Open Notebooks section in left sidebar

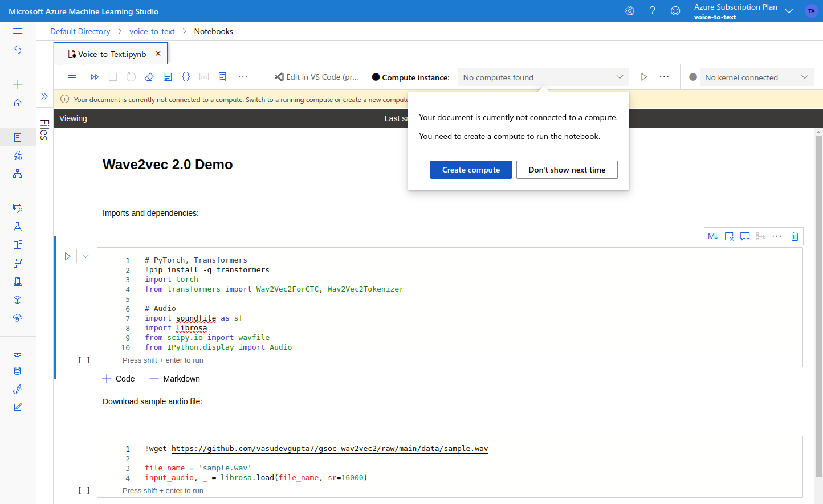click(x=18, y=137)
